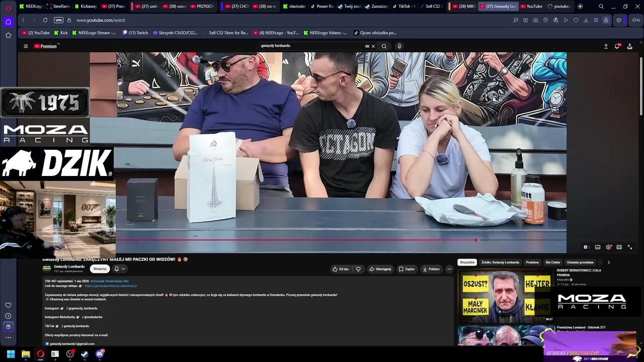Show more filter chips with right arrow
This screenshot has width=644, height=362.
click(x=608, y=262)
